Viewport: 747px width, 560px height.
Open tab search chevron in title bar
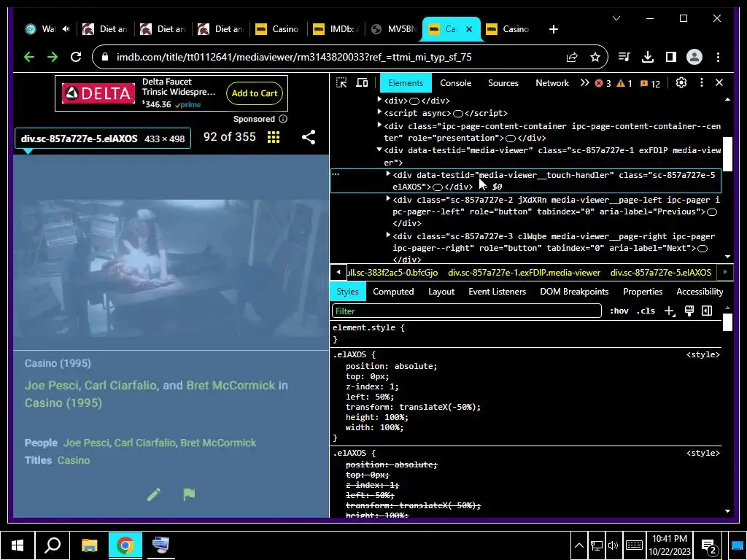(616, 18)
